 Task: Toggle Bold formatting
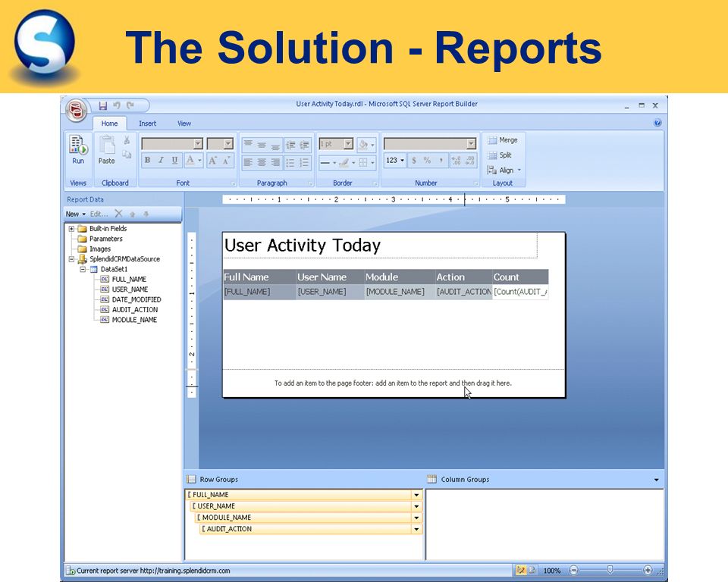(x=147, y=160)
